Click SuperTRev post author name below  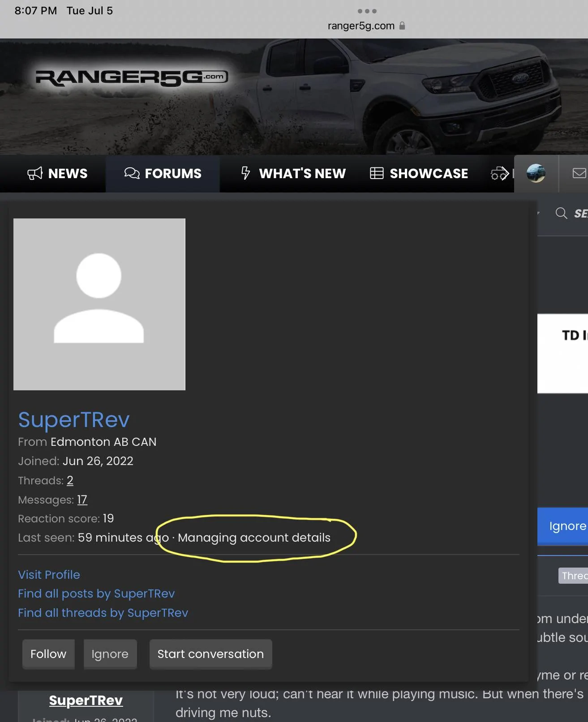coord(86,701)
